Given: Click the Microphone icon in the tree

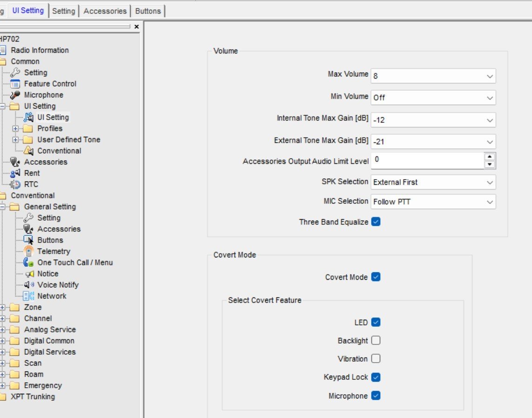Looking at the screenshot, I should click(15, 95).
